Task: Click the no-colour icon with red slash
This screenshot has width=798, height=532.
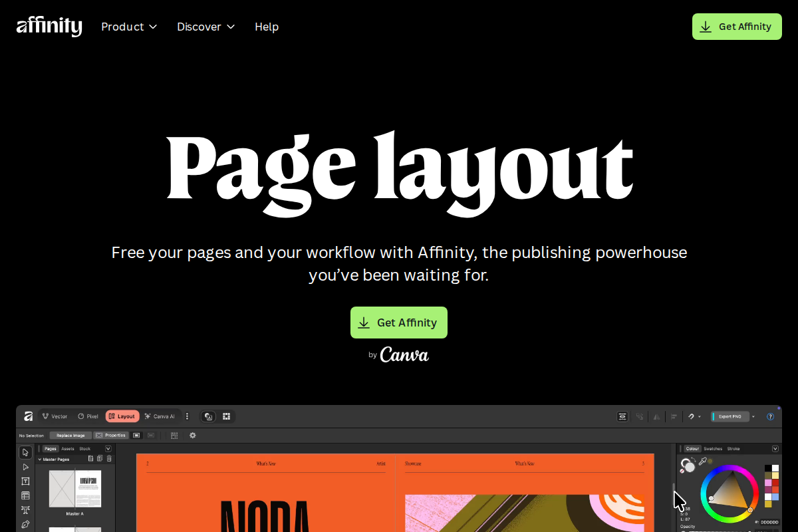Action: click(682, 471)
